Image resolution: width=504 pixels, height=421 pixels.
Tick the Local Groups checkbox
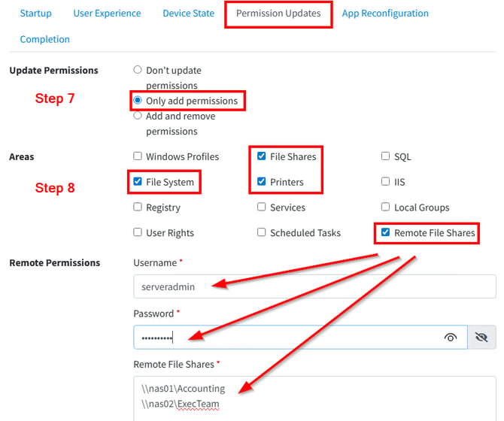[x=385, y=207]
